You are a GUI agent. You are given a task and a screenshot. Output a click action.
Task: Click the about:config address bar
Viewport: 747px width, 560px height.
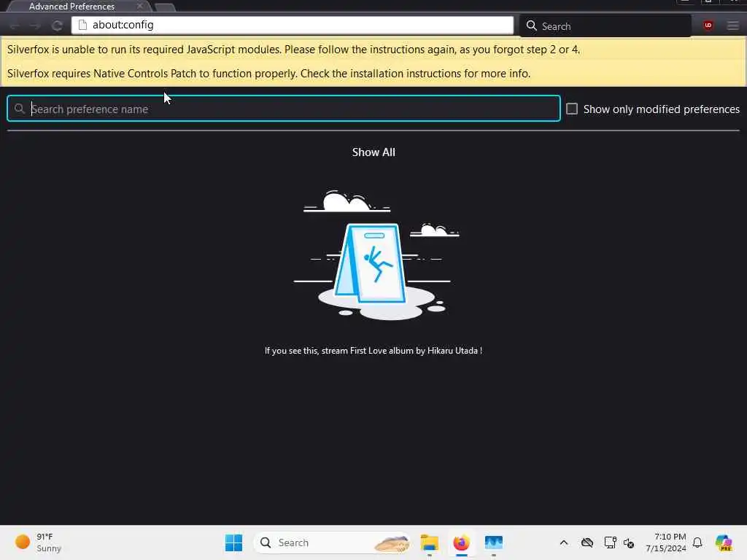click(x=292, y=25)
